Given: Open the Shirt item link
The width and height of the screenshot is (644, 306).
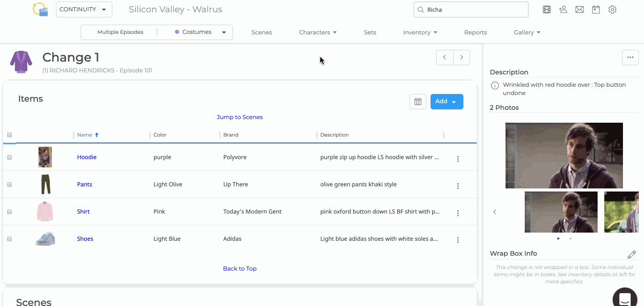Looking at the screenshot, I should [x=83, y=212].
